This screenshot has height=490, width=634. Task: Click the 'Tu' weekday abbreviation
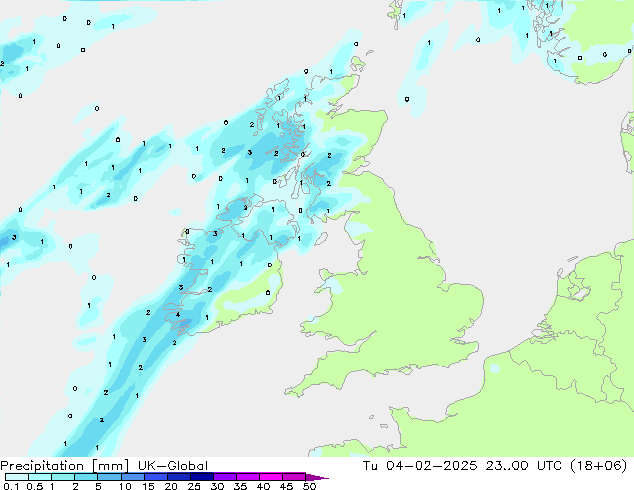click(x=370, y=466)
